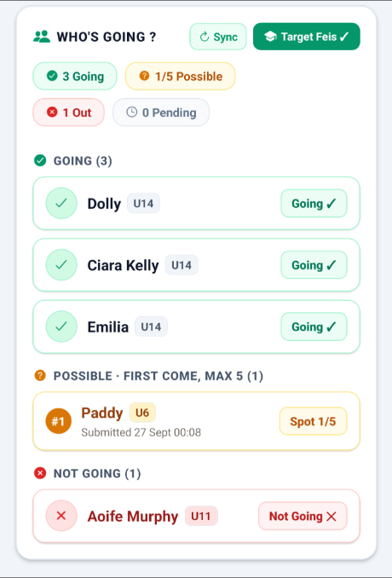
Task: Toggle Emilia's Going status badge
Action: tap(314, 327)
